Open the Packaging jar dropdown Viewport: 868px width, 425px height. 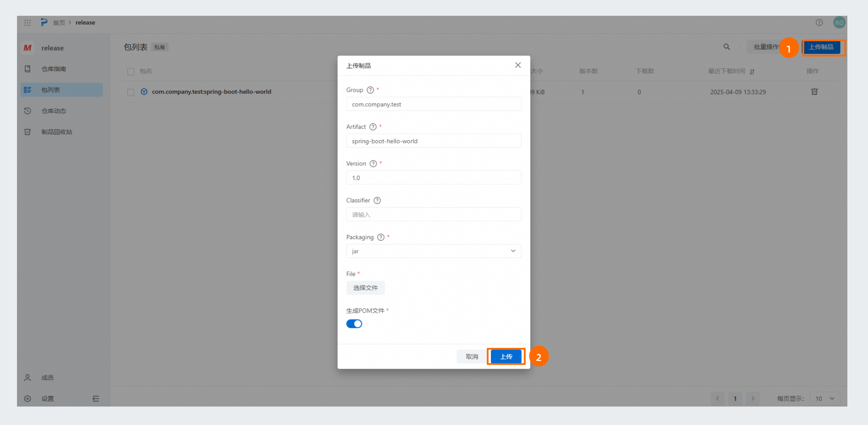tap(433, 251)
